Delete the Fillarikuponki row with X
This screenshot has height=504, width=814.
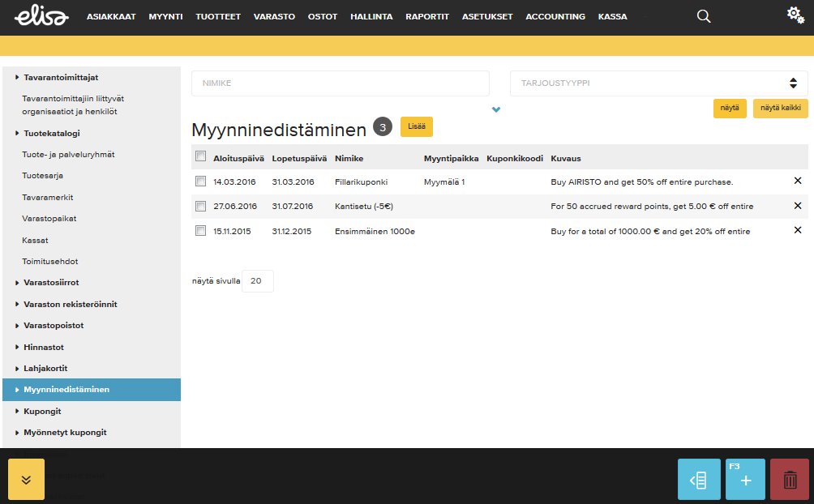pos(798,181)
